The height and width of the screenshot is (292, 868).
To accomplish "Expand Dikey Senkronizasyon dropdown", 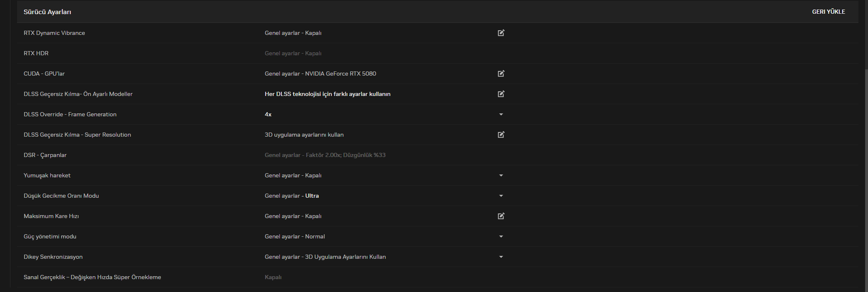I will (501, 257).
